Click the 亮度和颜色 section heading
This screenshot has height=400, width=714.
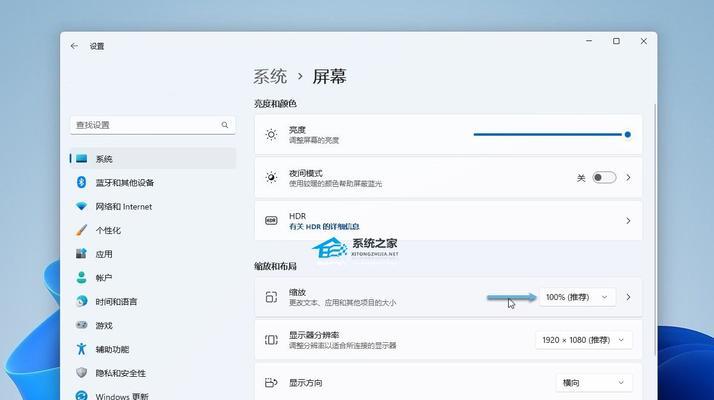275,104
